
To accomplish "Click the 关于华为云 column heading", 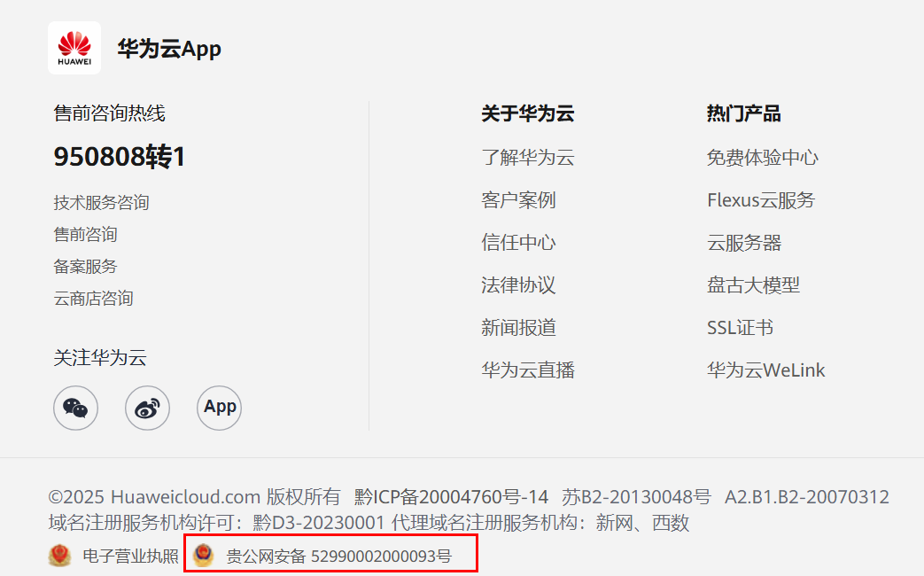I will coord(527,113).
